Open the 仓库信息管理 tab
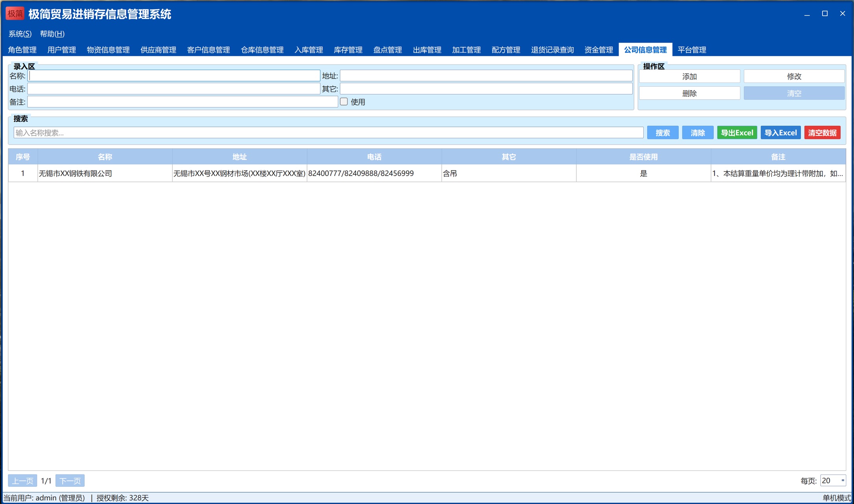Viewport: 854px width, 504px height. pyautogui.click(x=262, y=50)
